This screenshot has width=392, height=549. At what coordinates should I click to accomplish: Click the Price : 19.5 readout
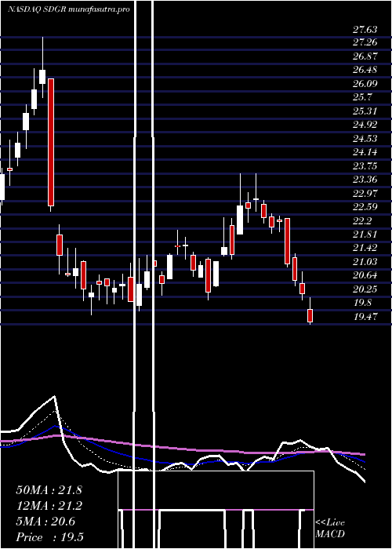49,537
